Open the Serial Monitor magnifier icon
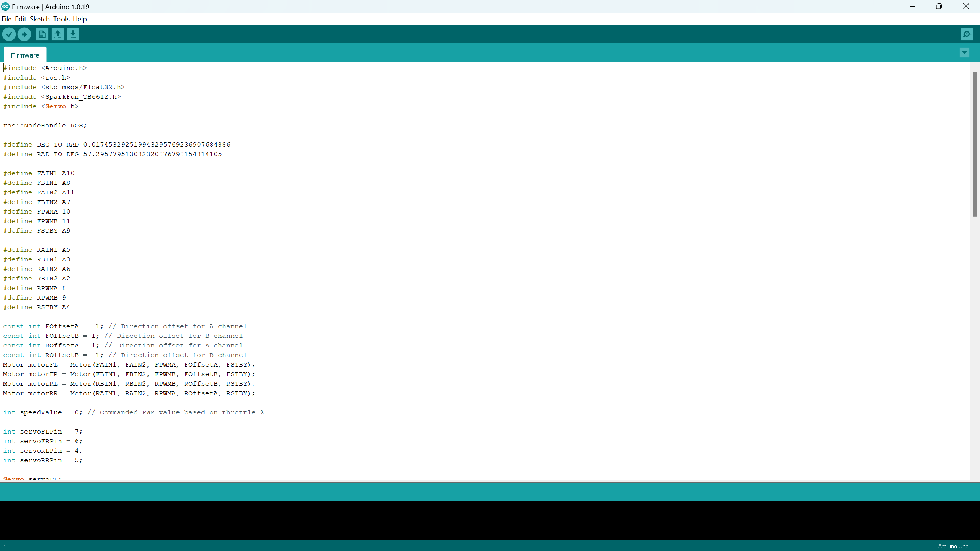 pos(967,34)
